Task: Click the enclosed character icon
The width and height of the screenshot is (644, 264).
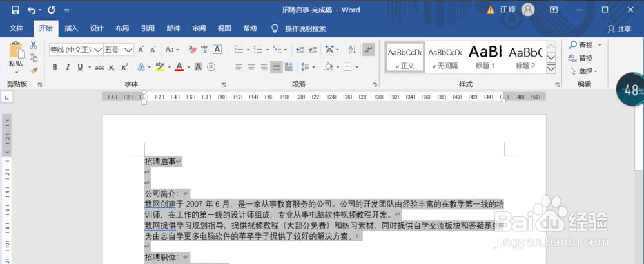Action: pos(211,67)
